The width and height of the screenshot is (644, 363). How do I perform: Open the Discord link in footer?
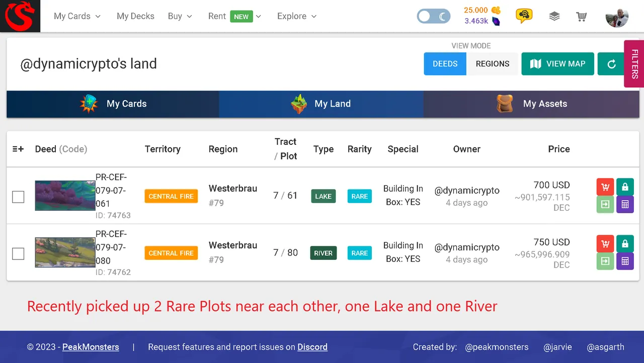(312, 347)
